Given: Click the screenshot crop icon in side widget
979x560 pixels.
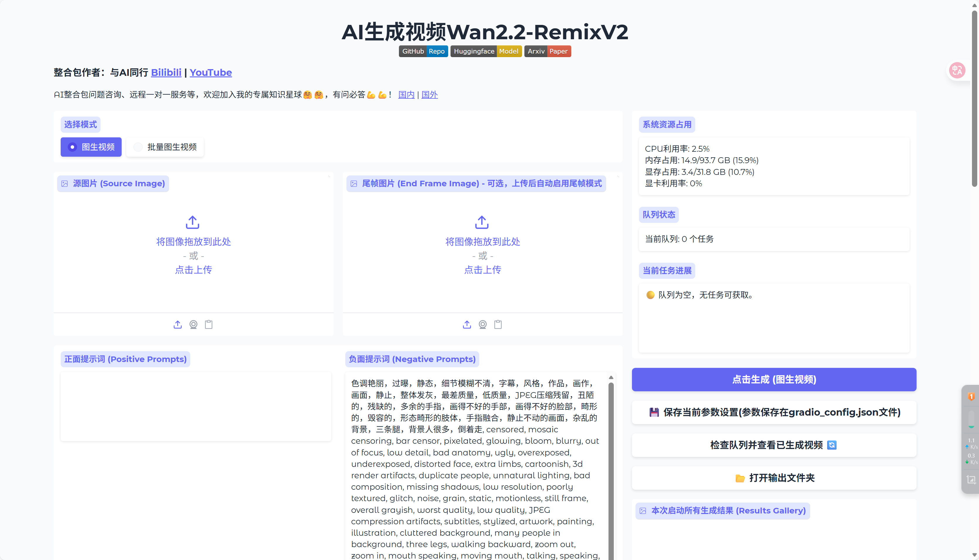Looking at the screenshot, I should click(x=971, y=479).
